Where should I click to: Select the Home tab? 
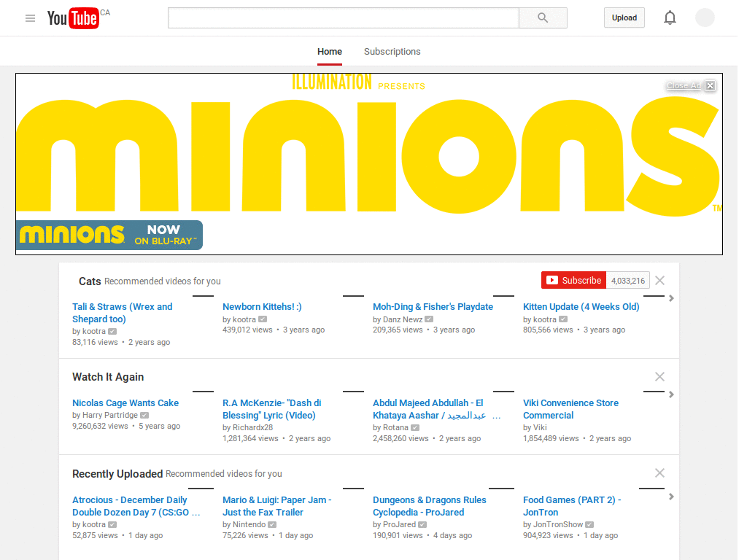(x=330, y=52)
